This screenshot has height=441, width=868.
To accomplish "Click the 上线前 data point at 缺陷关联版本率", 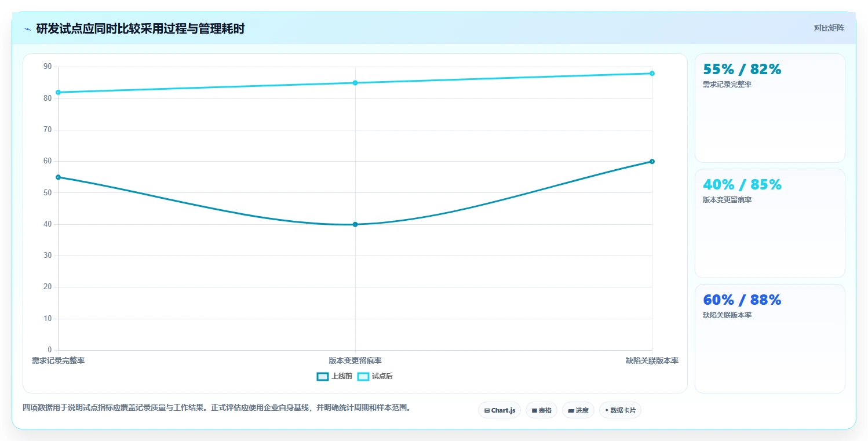I will point(652,161).
